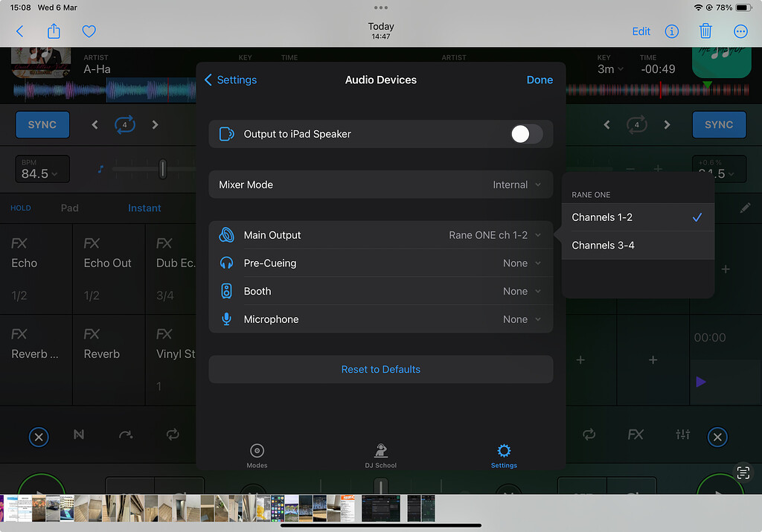Open the Mixer Mode Internal dropdown

pos(517,185)
